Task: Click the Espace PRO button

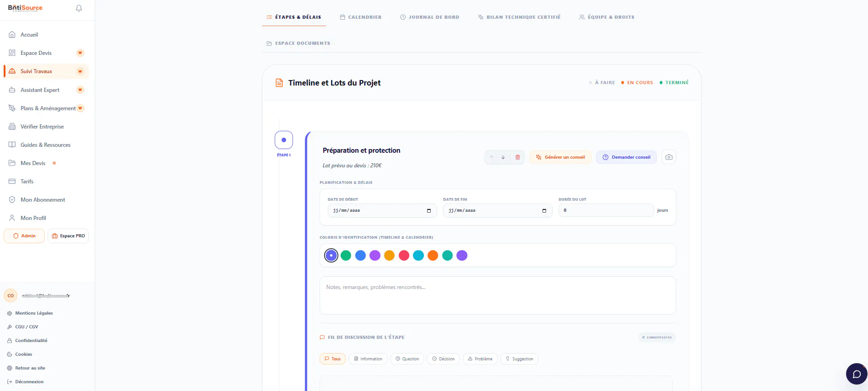Action: [x=68, y=236]
